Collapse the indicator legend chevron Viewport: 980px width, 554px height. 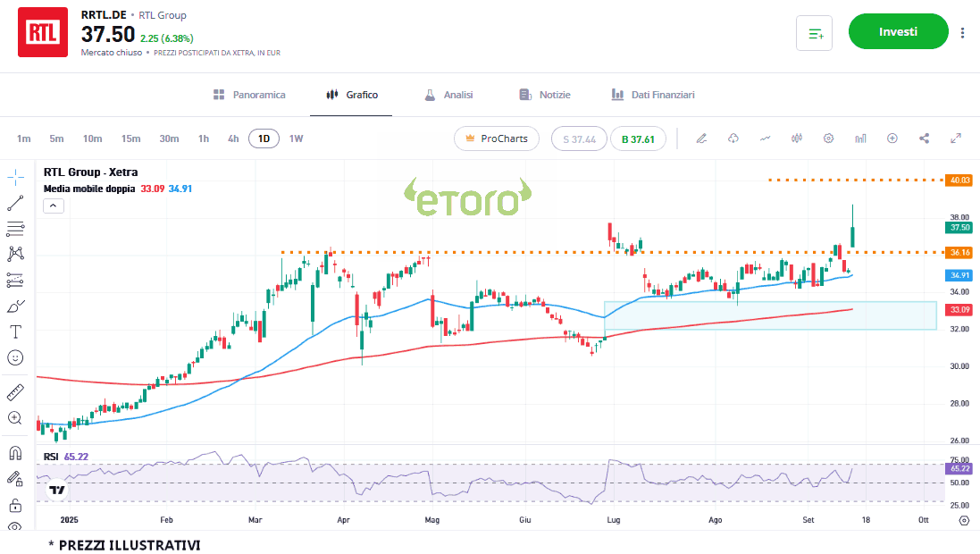click(53, 206)
